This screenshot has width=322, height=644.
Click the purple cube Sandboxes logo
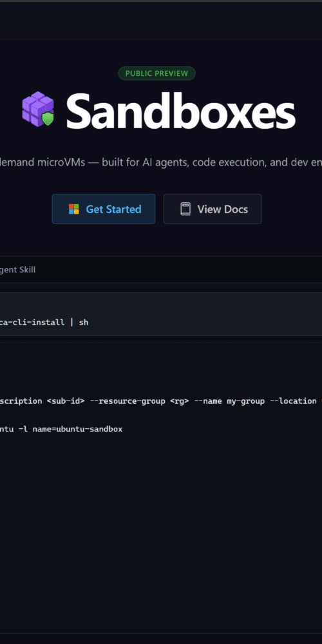coord(38,109)
